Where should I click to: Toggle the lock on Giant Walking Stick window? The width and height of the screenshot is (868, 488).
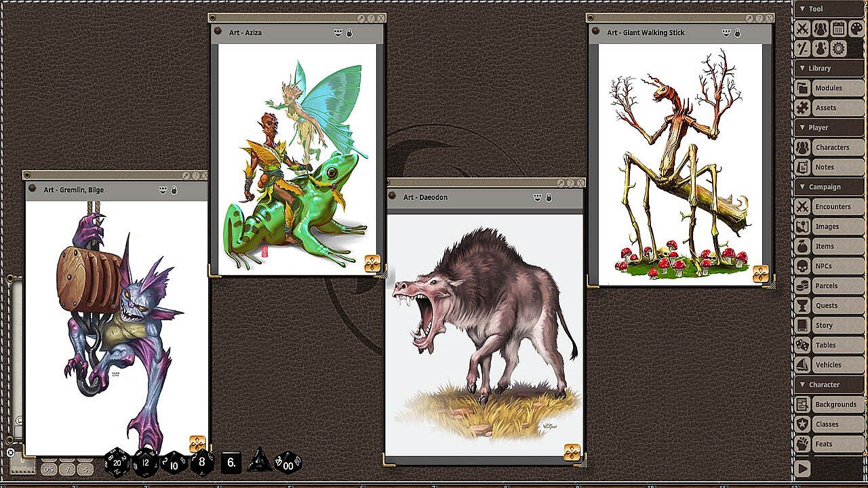pos(737,33)
